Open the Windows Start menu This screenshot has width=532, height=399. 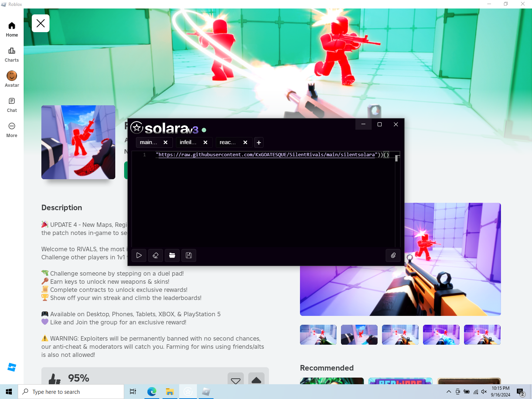click(x=9, y=392)
